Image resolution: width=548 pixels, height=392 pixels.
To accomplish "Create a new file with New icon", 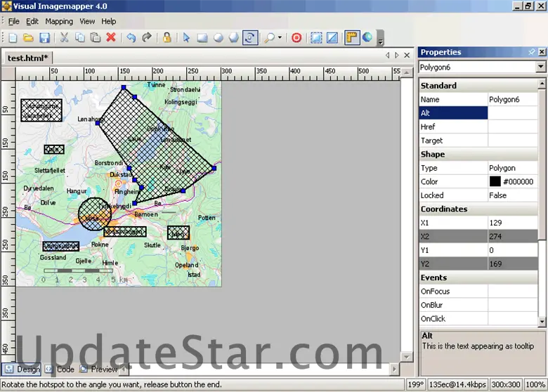I will [13, 38].
